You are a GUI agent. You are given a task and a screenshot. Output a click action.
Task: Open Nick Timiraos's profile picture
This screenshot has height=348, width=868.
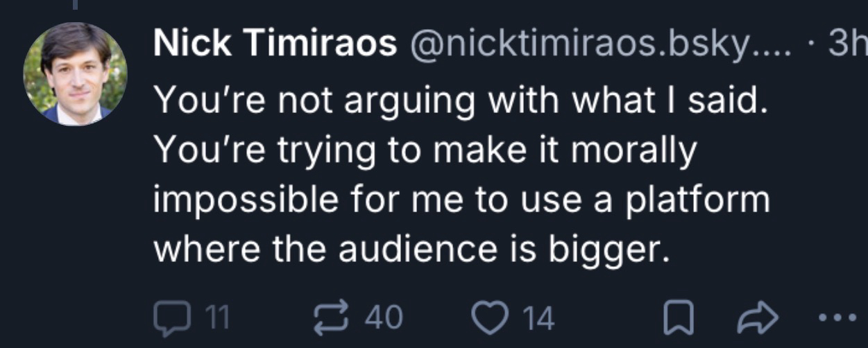[x=75, y=74]
